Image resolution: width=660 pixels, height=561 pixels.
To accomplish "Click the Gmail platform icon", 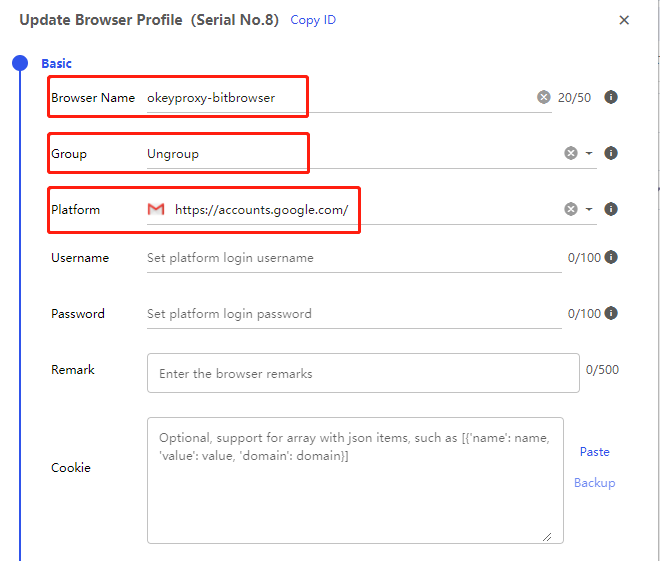I will (x=156, y=210).
